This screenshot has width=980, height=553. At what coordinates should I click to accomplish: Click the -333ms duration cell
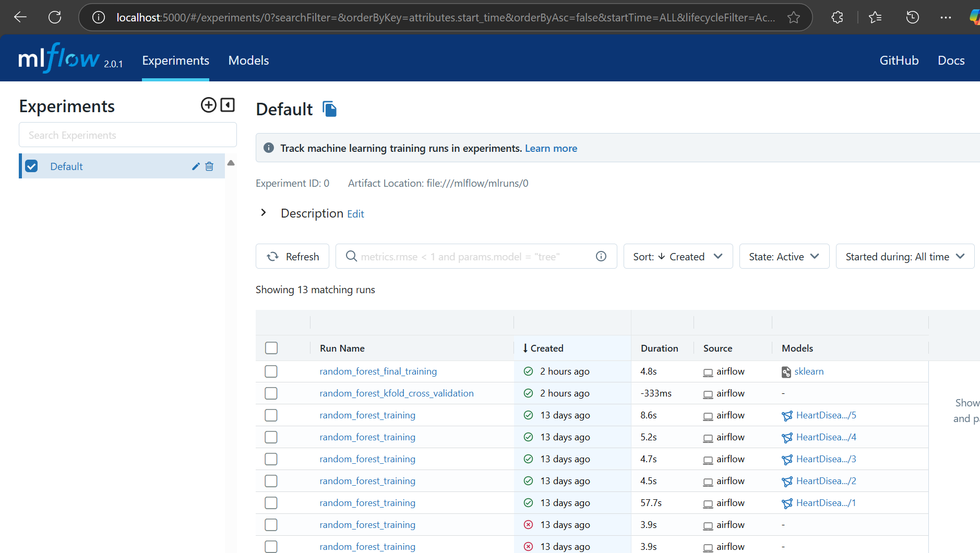pyautogui.click(x=656, y=393)
